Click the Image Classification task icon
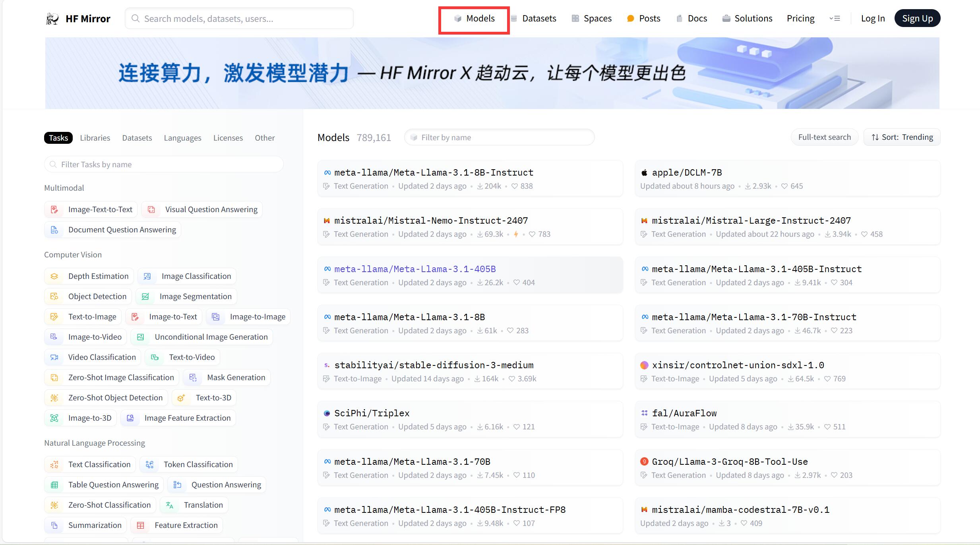This screenshot has width=980, height=545. pyautogui.click(x=147, y=276)
